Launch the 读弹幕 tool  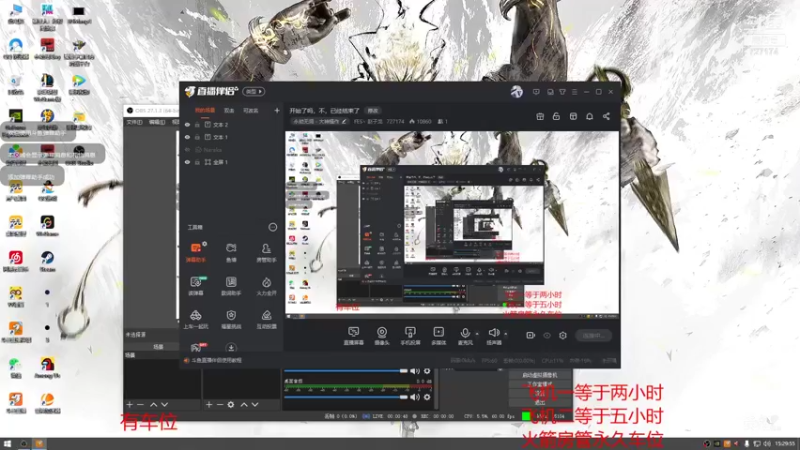(195, 286)
